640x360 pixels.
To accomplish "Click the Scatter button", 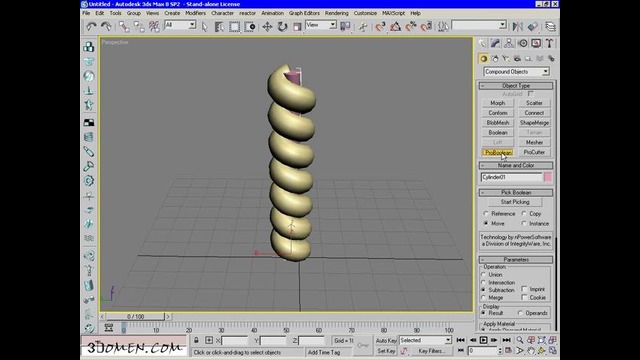I will [534, 103].
